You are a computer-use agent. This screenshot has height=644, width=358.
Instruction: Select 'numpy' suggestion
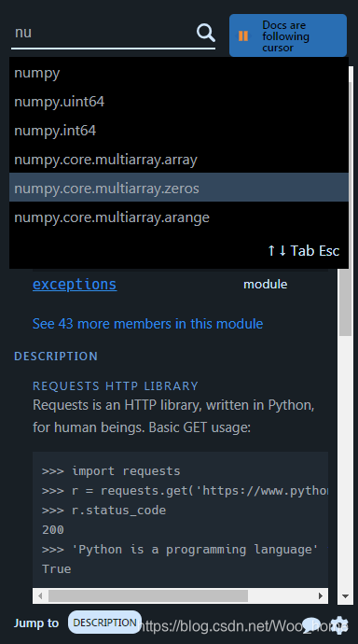(x=179, y=73)
